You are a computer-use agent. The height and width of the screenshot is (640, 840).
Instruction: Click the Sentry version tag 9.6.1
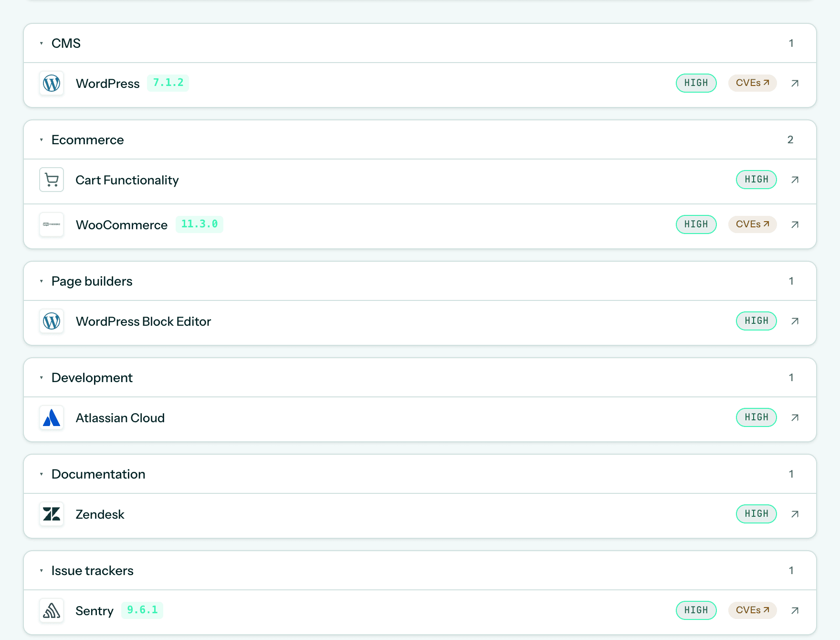click(x=142, y=610)
